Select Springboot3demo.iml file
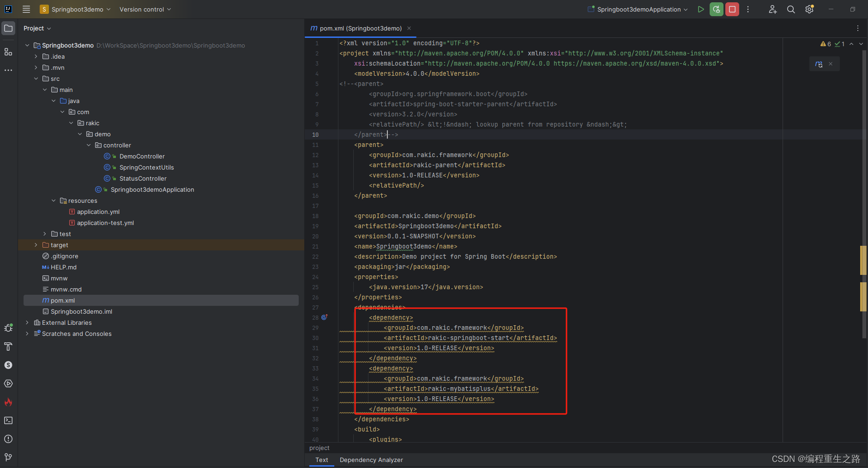This screenshot has height=468, width=868. pos(81,311)
